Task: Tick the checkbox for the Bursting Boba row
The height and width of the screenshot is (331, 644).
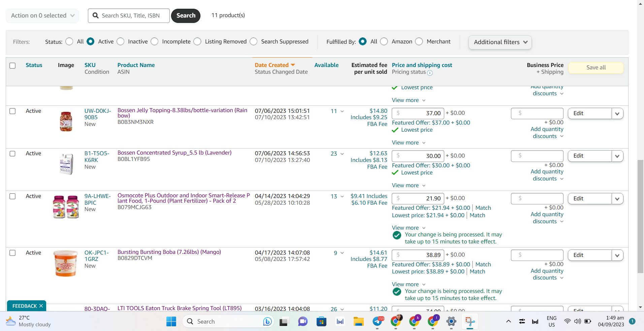Action: point(12,253)
